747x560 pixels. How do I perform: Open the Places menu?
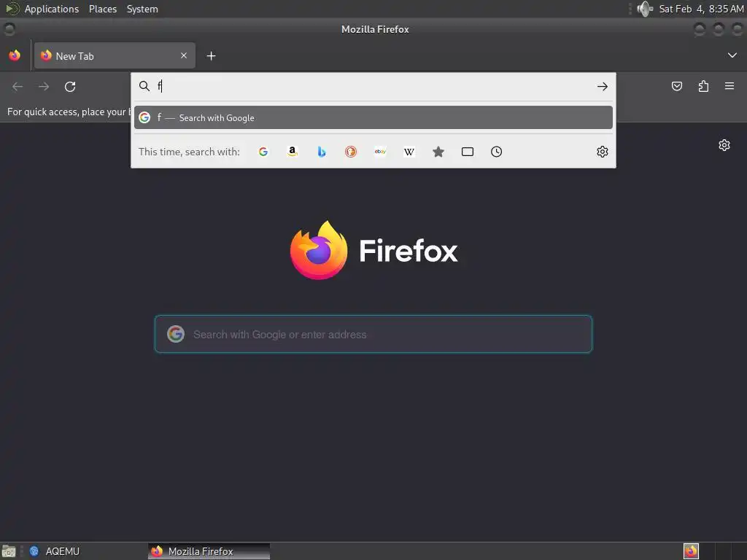[x=102, y=9]
